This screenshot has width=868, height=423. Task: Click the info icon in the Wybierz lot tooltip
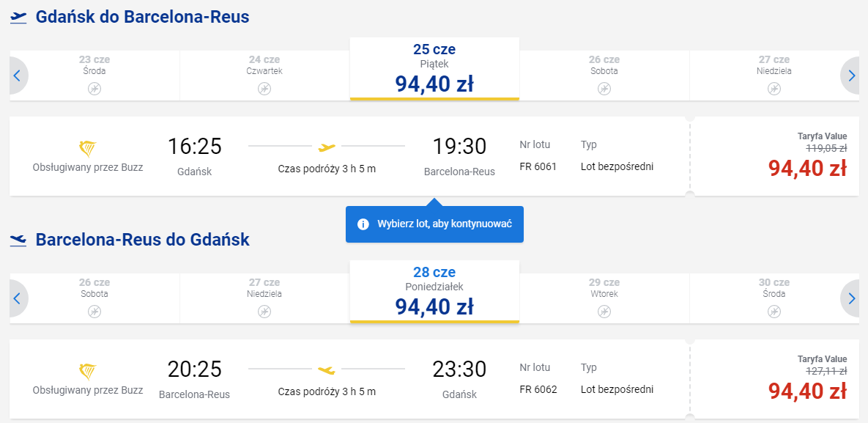tap(363, 224)
